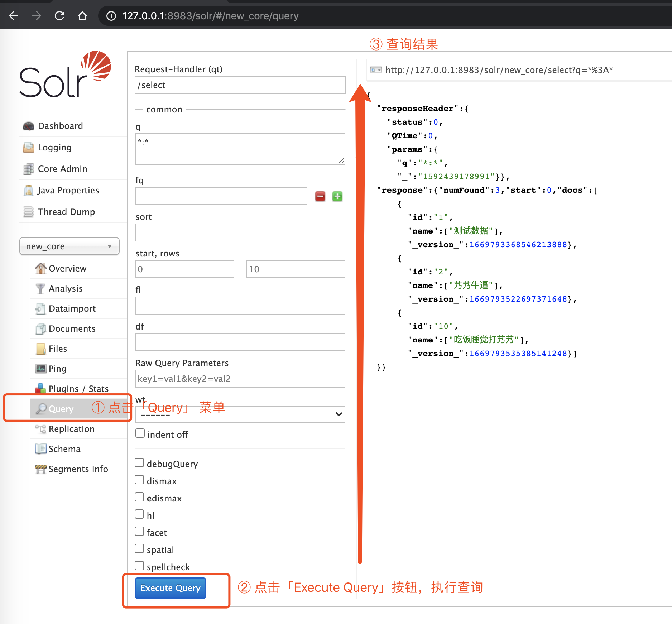Click the Execute Query button

pyautogui.click(x=170, y=588)
